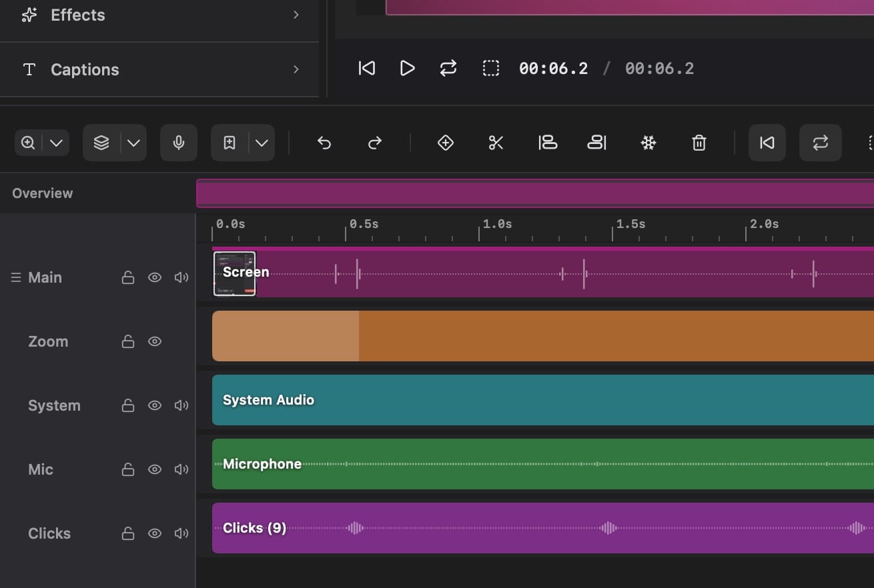Open the zoom level dropdown arrow
The image size is (874, 588).
[x=57, y=143]
